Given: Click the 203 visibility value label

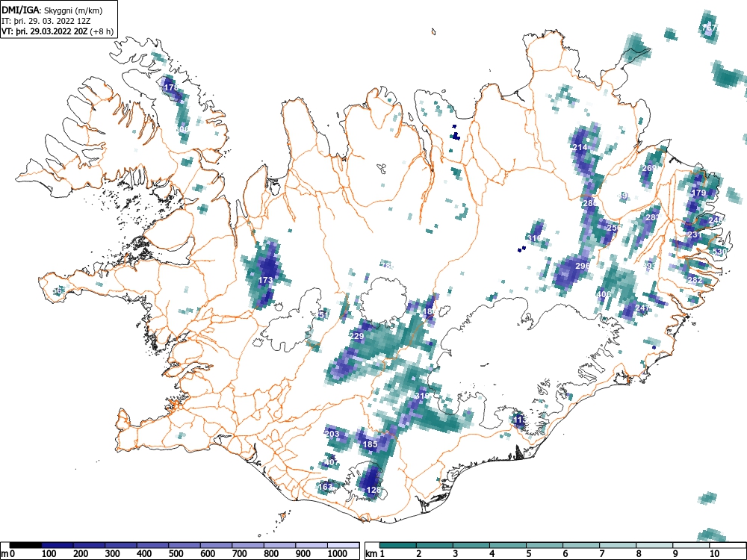Looking at the screenshot, I should [332, 434].
